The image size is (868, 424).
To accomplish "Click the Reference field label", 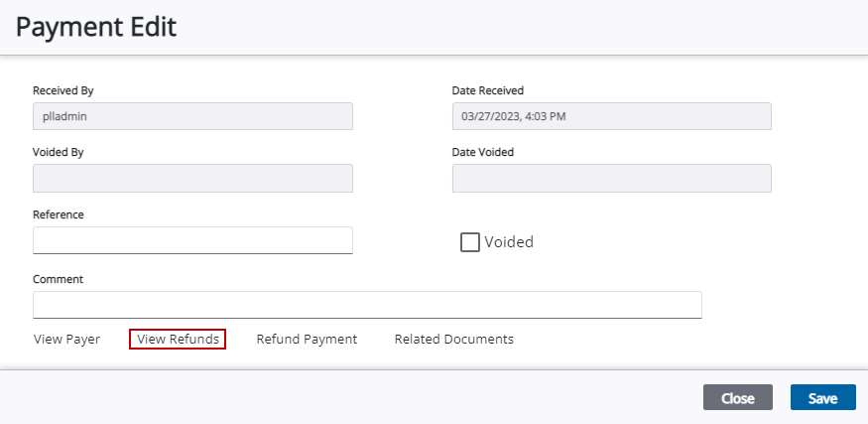I will click(x=59, y=214).
